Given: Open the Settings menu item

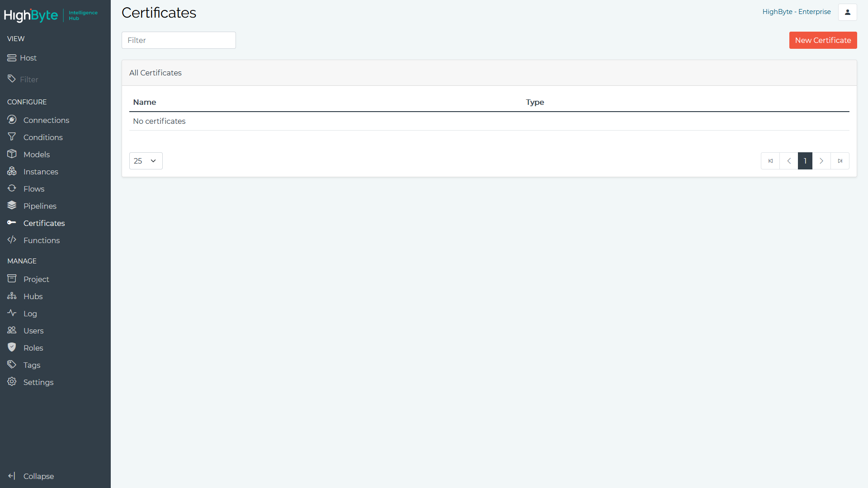Looking at the screenshot, I should 38,382.
